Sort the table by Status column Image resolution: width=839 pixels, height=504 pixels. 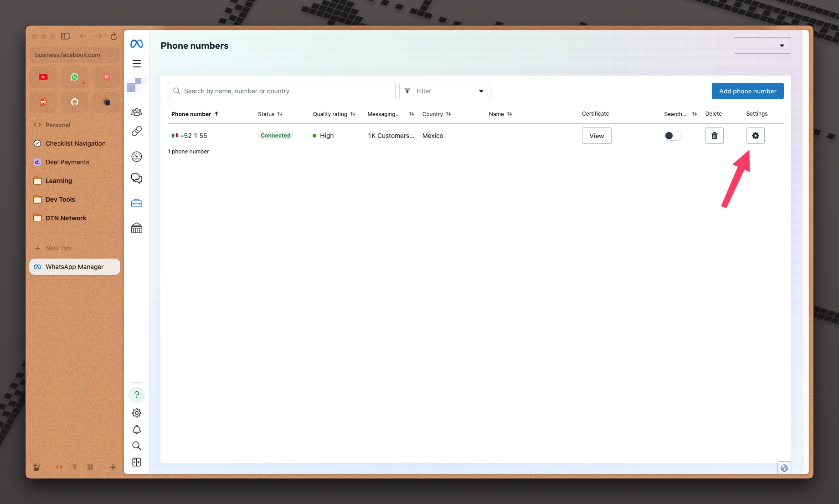tap(270, 114)
